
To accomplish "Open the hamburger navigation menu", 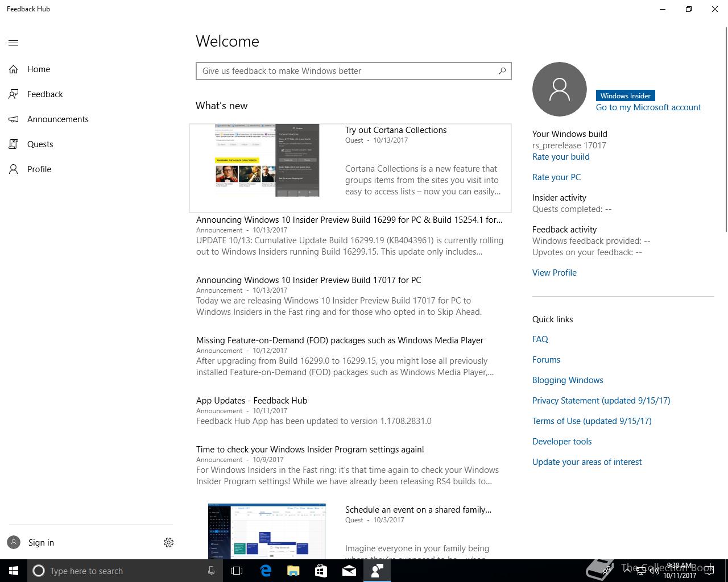I will (x=14, y=43).
